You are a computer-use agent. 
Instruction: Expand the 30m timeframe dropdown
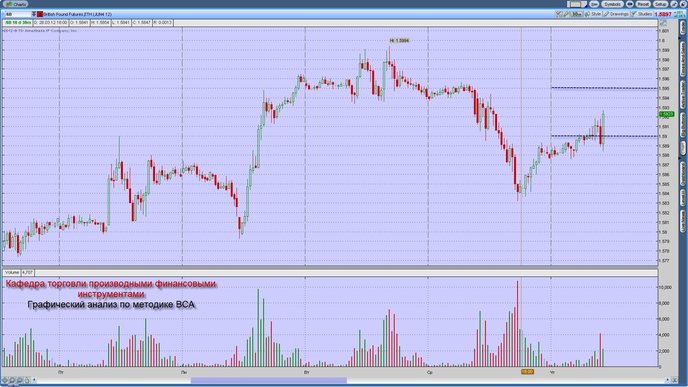point(577,14)
